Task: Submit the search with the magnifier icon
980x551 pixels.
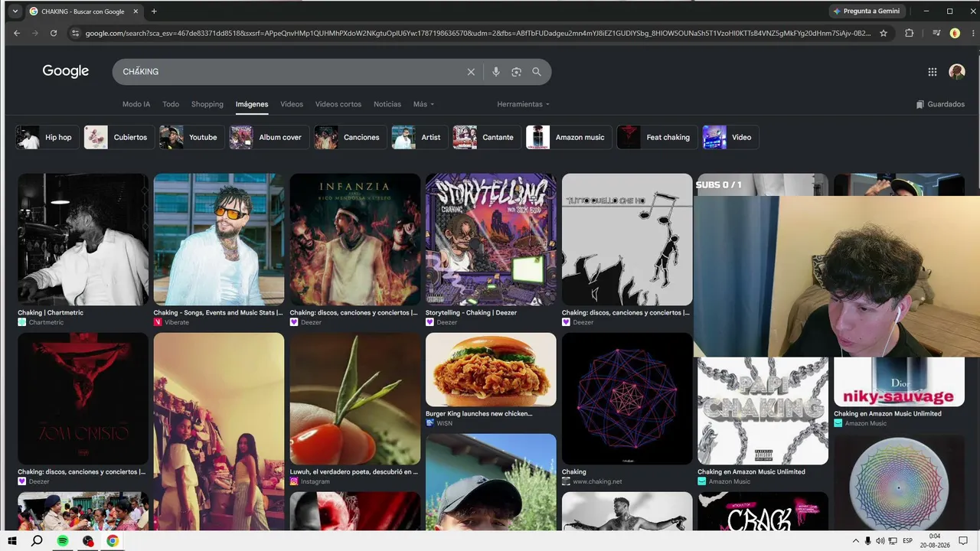Action: [x=537, y=71]
